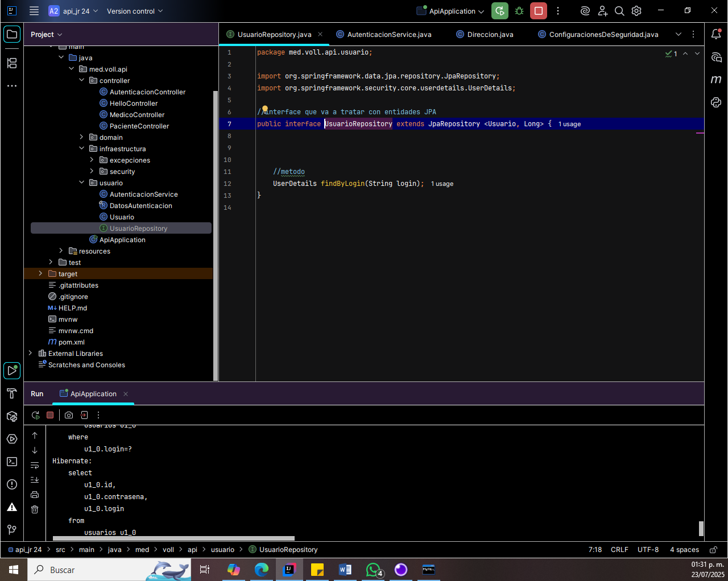Toggle the Project tool window folder icon
Viewport: 728px width, 581px height.
pos(11,34)
